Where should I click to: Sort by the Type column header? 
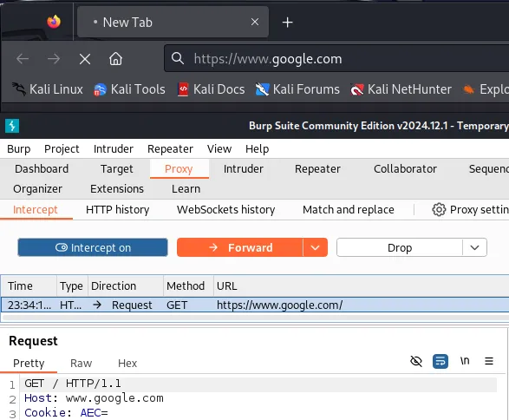coord(72,285)
